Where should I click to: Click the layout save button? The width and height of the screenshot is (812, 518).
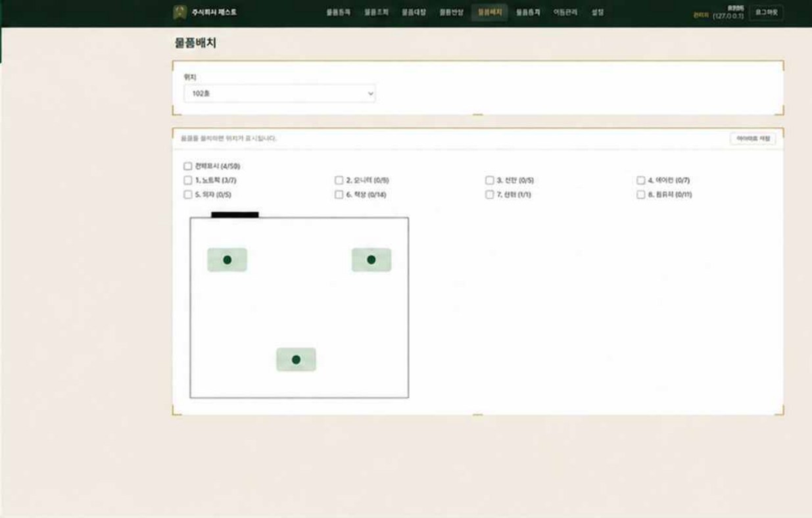(x=753, y=139)
